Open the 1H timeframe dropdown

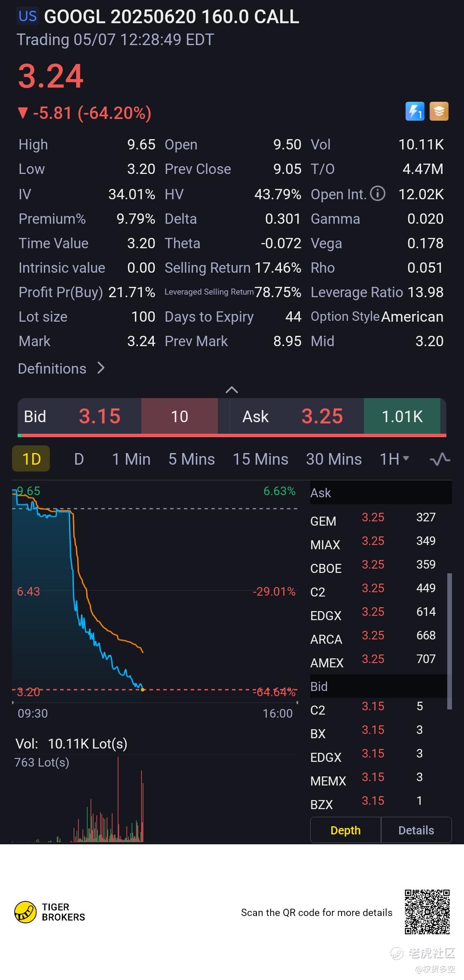(x=394, y=459)
